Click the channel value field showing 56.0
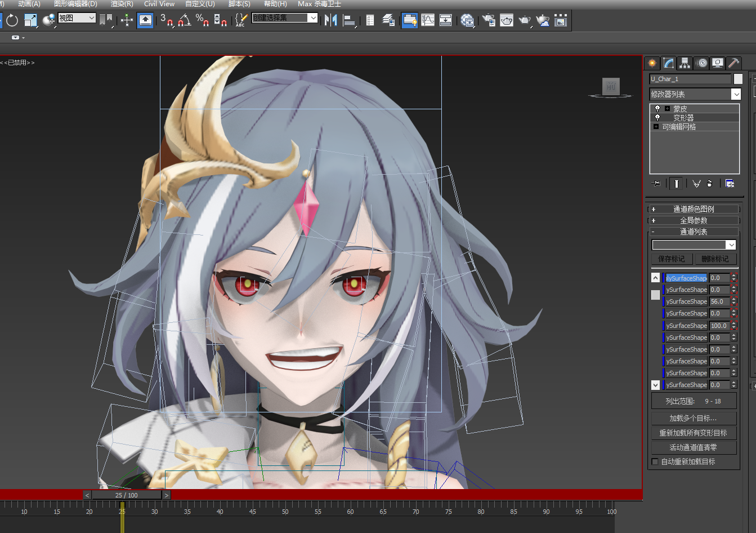756x533 pixels. pos(719,301)
